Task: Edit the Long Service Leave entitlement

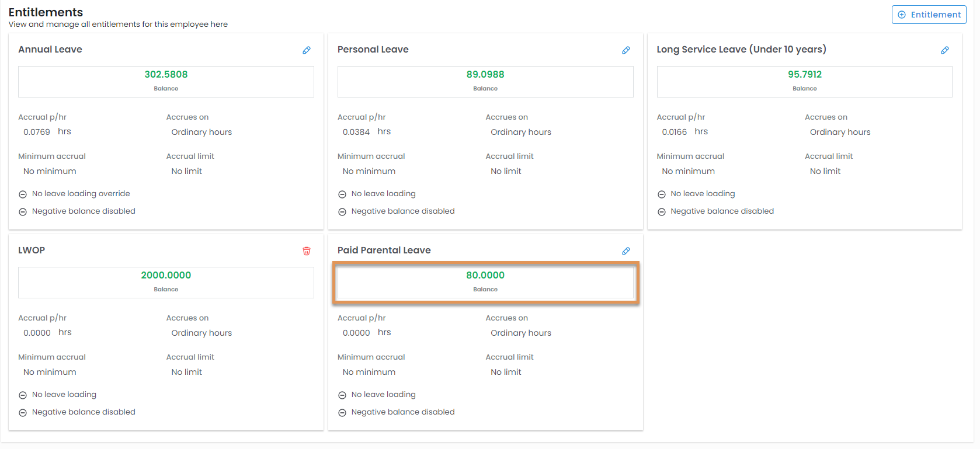Action: click(944, 50)
